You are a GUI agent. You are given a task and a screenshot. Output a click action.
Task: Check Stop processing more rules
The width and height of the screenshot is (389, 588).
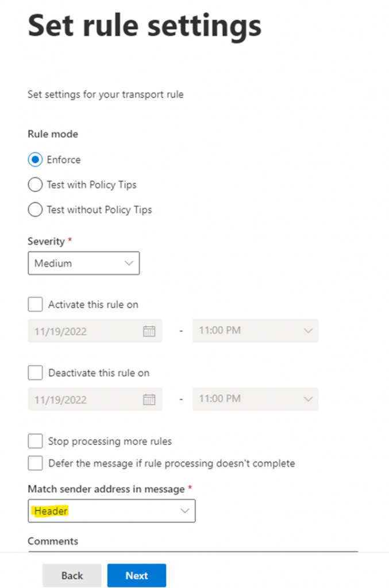pyautogui.click(x=35, y=441)
